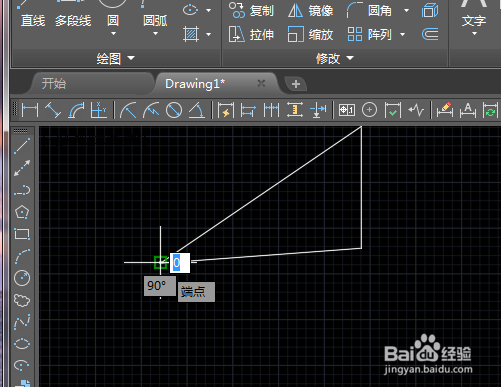Click the ordinate dimension icon
501x387 pixels.
[99, 110]
